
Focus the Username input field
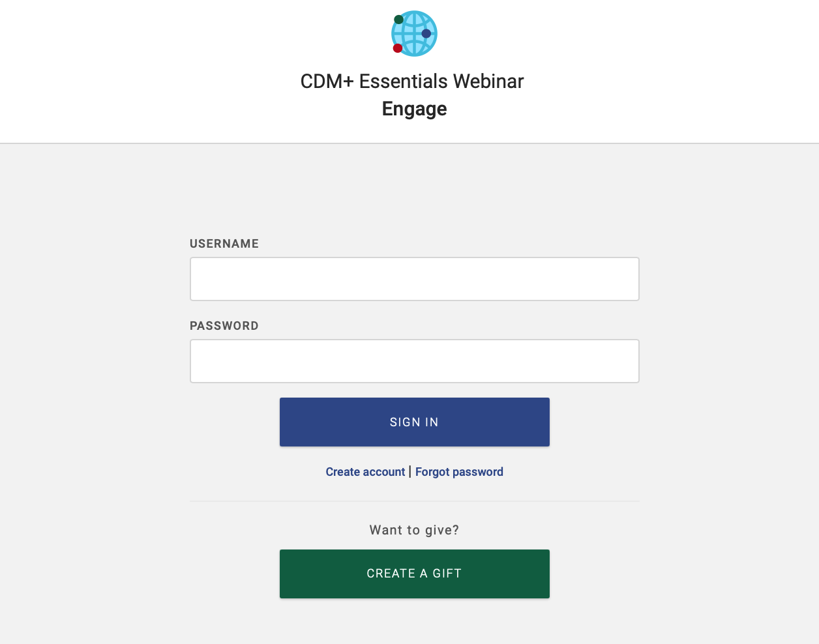[414, 279]
